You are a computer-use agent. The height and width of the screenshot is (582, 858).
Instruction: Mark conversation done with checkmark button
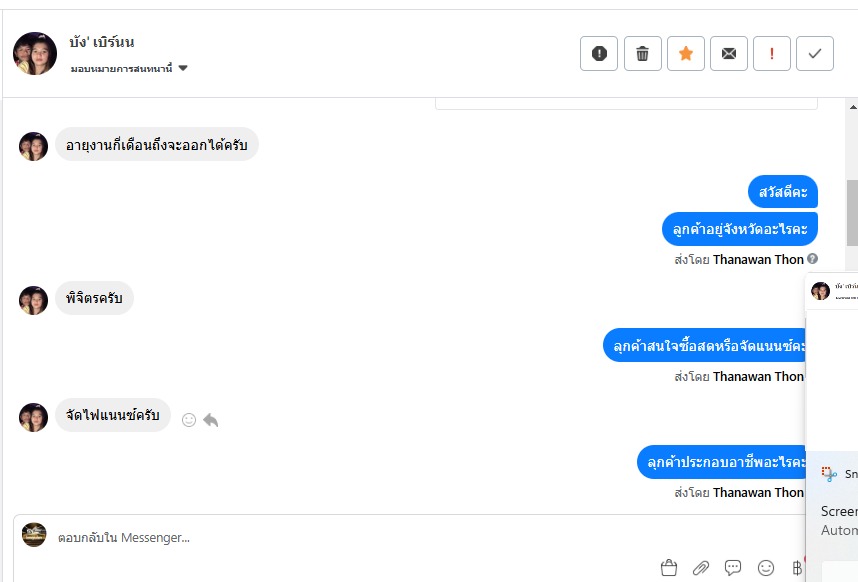point(815,54)
